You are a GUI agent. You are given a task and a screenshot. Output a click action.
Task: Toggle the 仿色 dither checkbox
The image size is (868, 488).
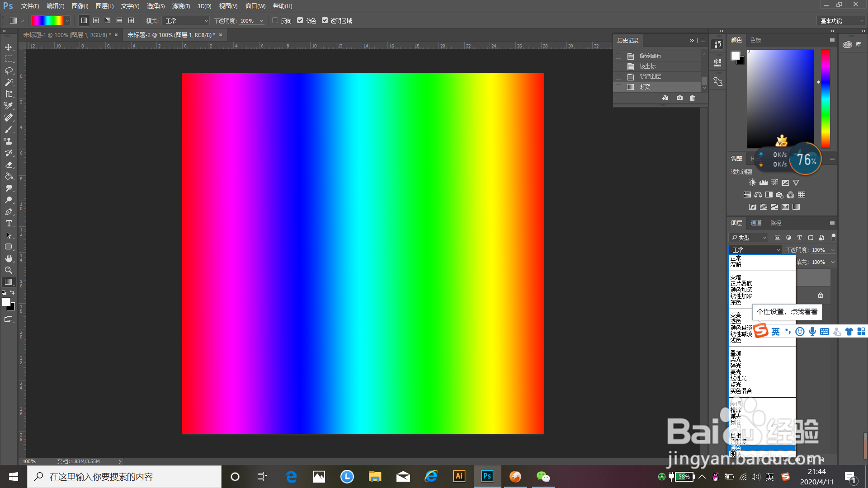300,20
